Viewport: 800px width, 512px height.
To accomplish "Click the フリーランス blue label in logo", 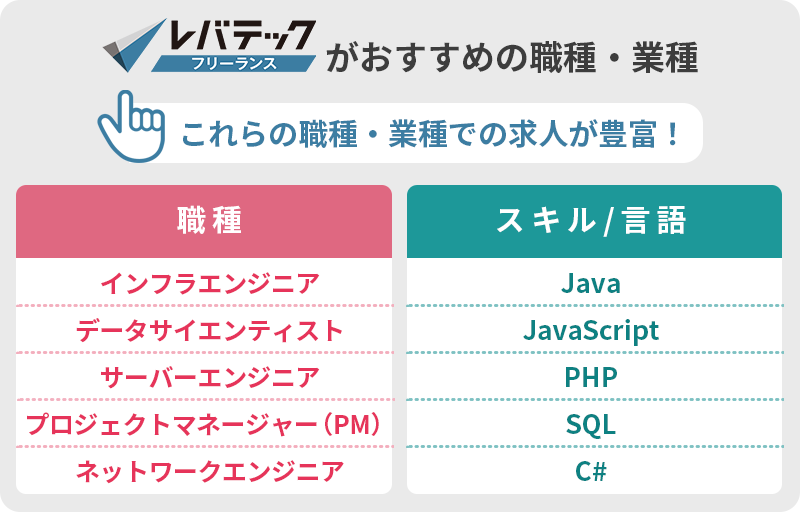I will pos(234,63).
